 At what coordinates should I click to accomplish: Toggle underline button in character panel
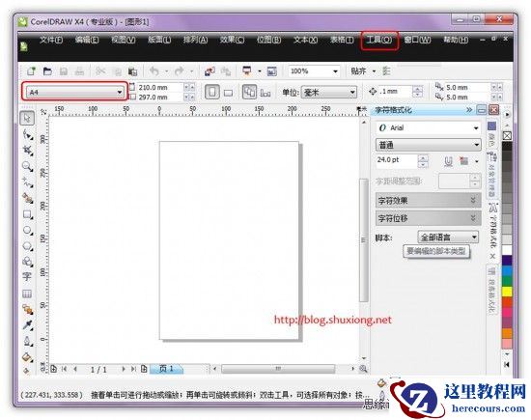(448, 162)
